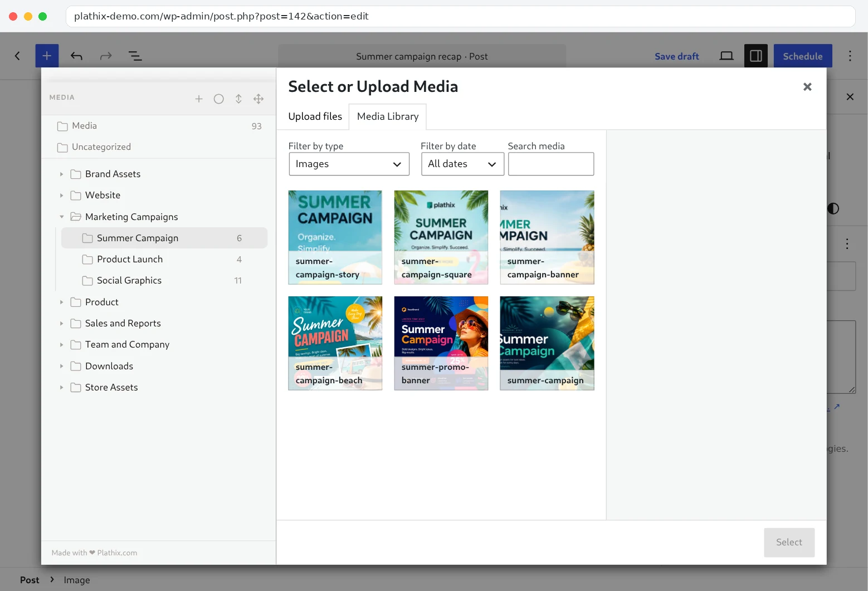Toggle the settings sidebar panel icon

tap(756, 56)
